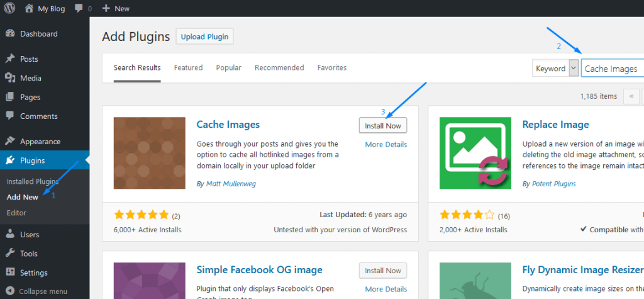The height and width of the screenshot is (299, 644).
Task: Click the plugin search field containing Cache Images
Action: [x=613, y=68]
